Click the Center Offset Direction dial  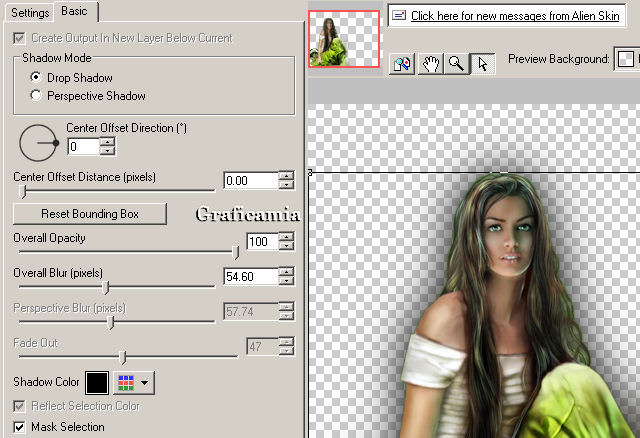point(38,143)
